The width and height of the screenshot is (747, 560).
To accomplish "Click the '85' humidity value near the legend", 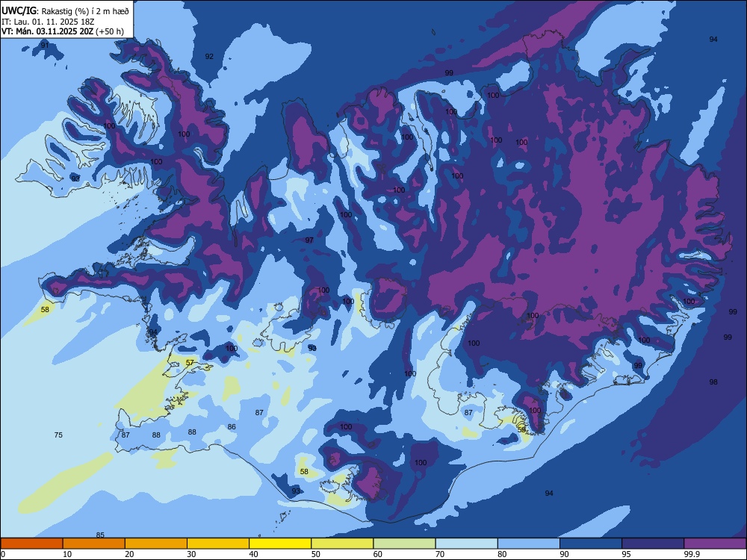I will 100,535.
